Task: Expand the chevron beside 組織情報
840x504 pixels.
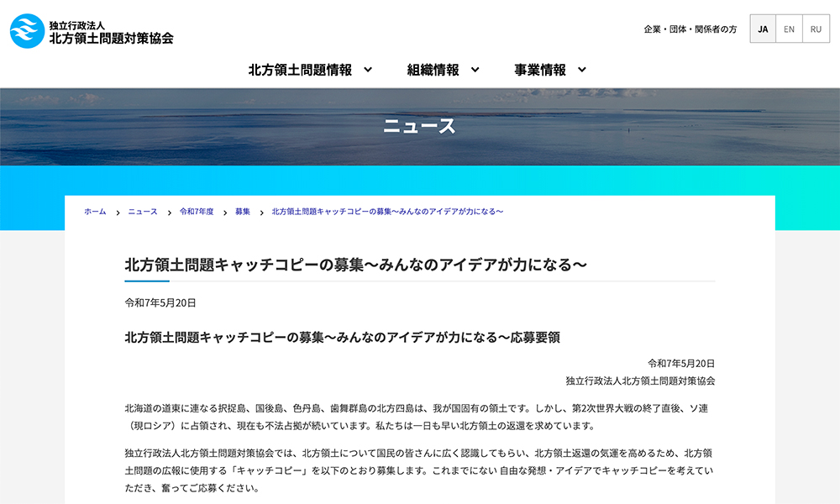Action: pos(475,70)
